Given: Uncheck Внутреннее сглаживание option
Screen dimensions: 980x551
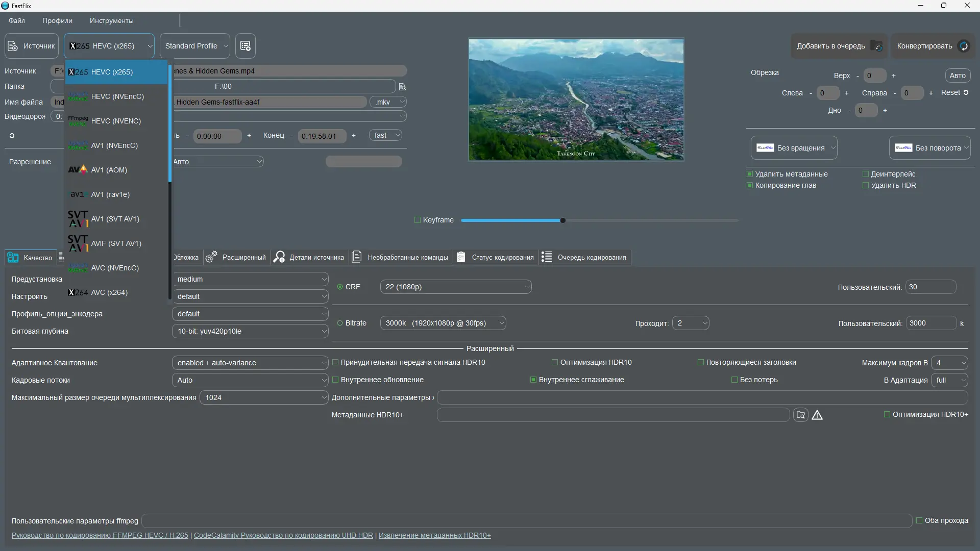Looking at the screenshot, I should pos(533,380).
